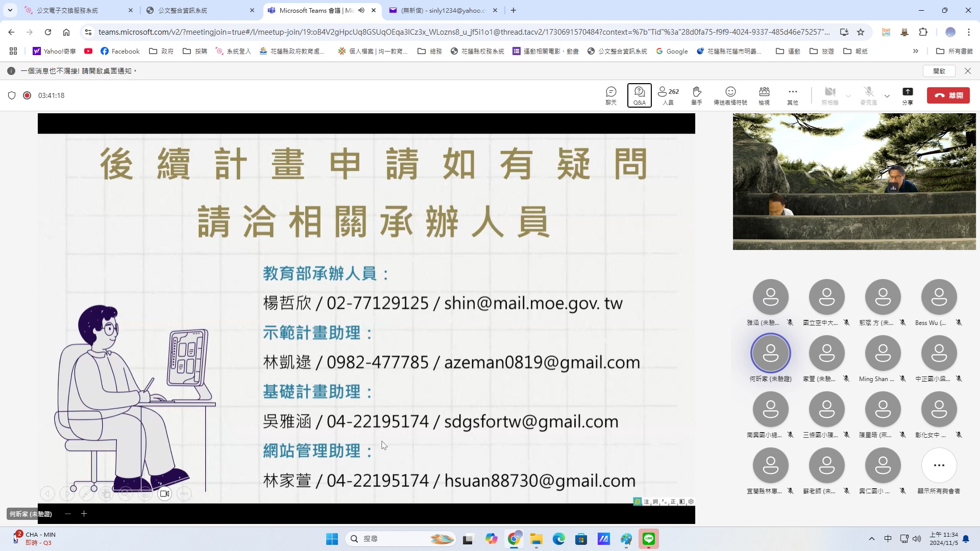Toggle the camera on
Viewport: 980px width, 551px height.
[829, 95]
